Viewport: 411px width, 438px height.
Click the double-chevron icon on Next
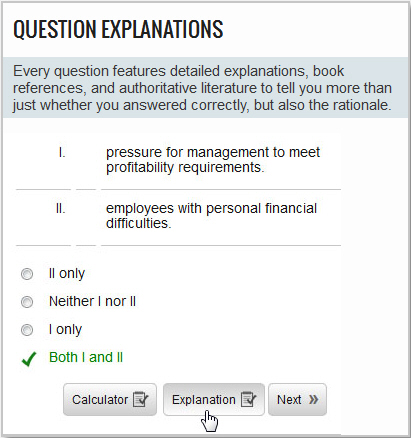pos(313,399)
